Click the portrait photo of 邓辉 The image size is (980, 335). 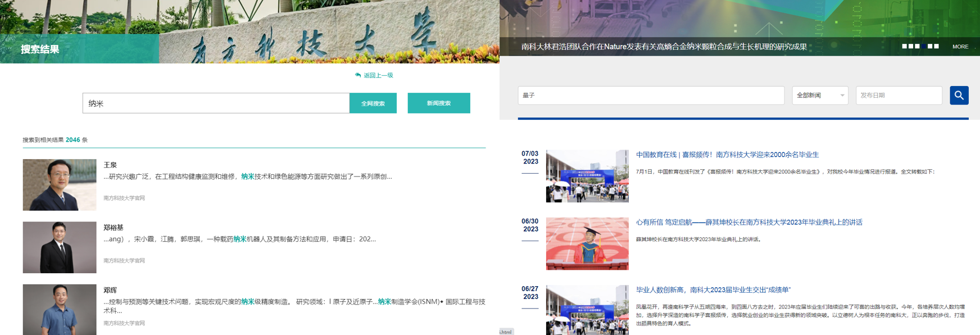coord(60,310)
